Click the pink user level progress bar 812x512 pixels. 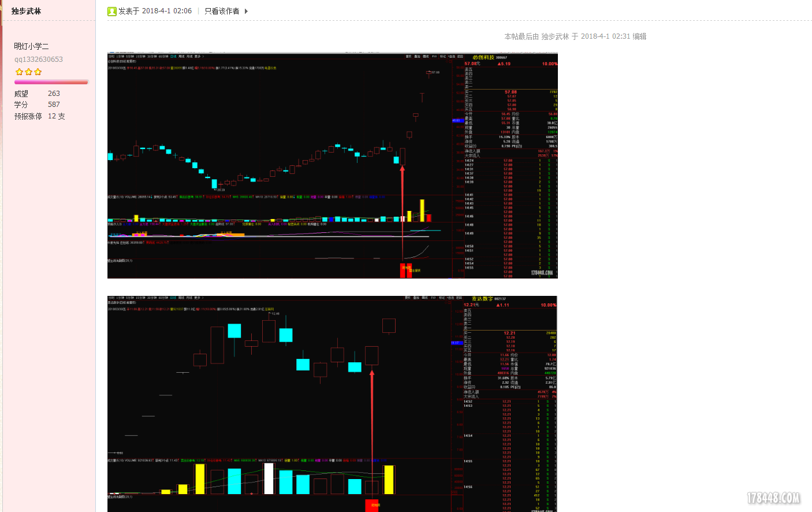click(51, 83)
